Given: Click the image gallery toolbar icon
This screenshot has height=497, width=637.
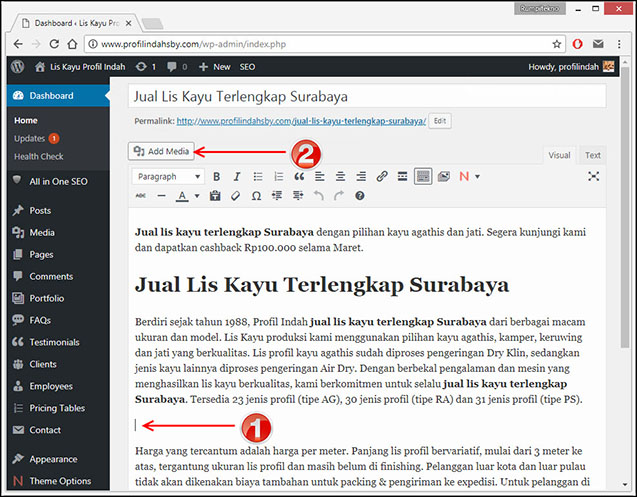Looking at the screenshot, I should coord(444,176).
